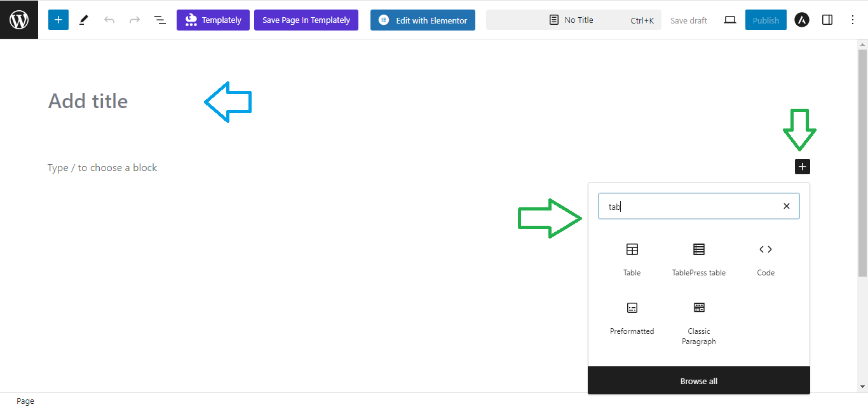Open Document Overview list view
868x407 pixels.
click(160, 20)
